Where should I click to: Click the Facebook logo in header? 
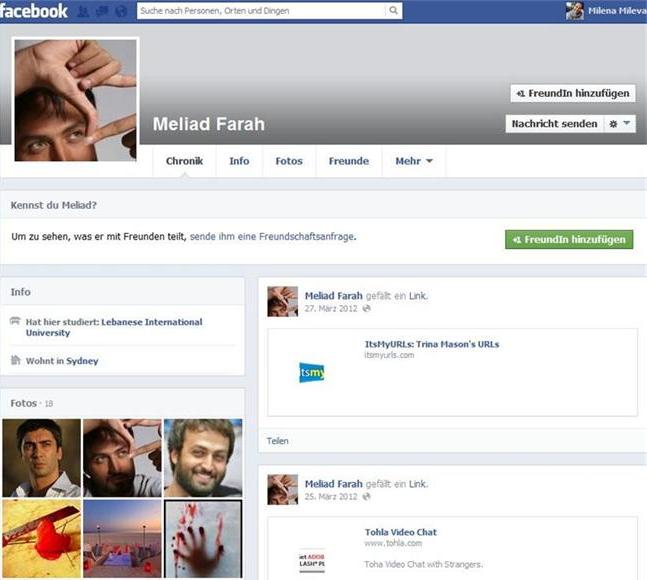[x=34, y=11]
